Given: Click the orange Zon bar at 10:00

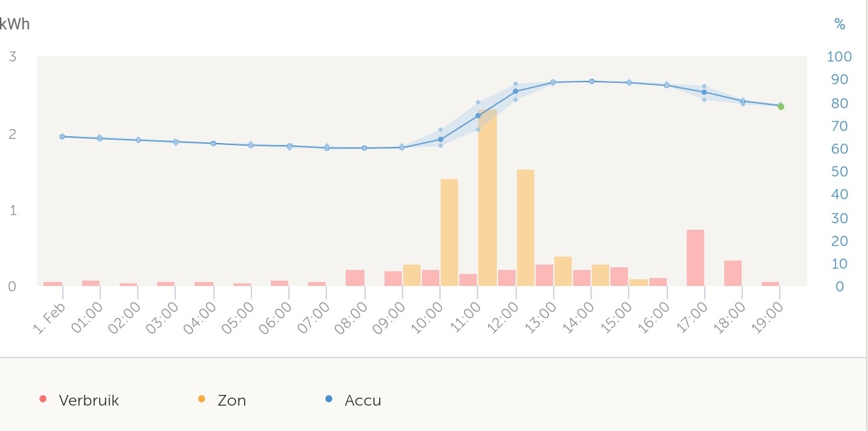Looking at the screenshot, I should coord(449,233).
